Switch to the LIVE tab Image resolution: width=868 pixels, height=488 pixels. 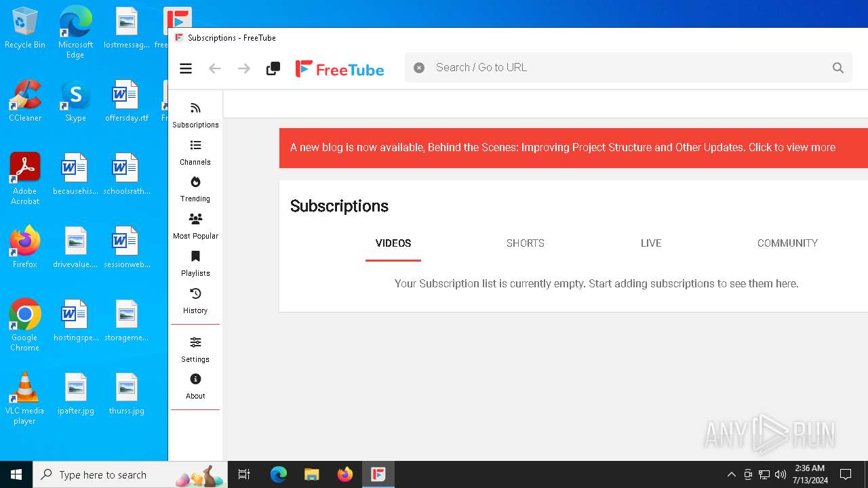click(651, 243)
